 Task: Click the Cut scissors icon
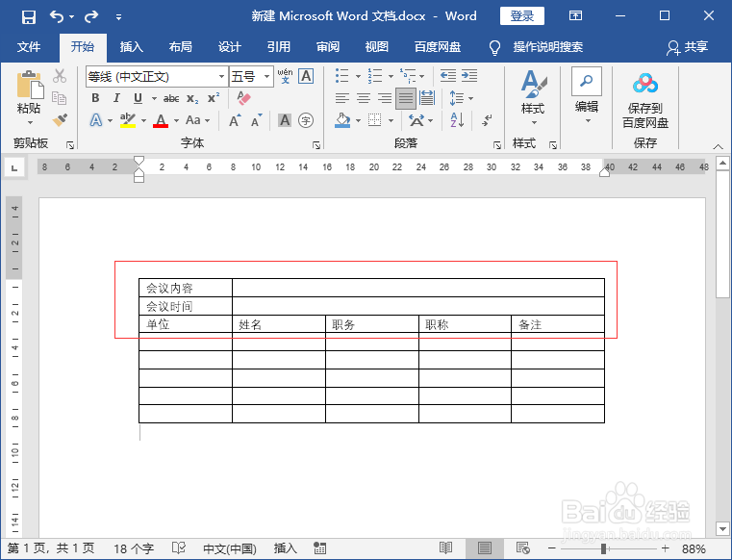(60, 76)
